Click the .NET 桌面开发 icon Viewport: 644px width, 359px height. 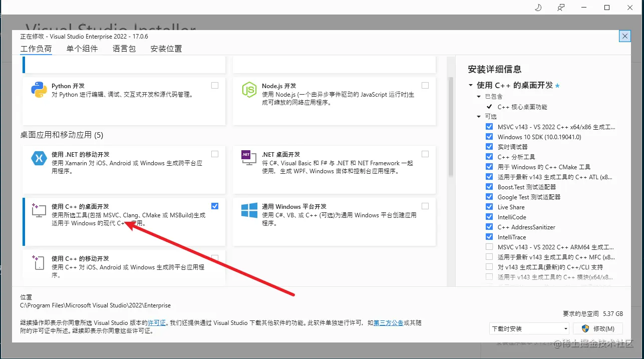tap(249, 158)
